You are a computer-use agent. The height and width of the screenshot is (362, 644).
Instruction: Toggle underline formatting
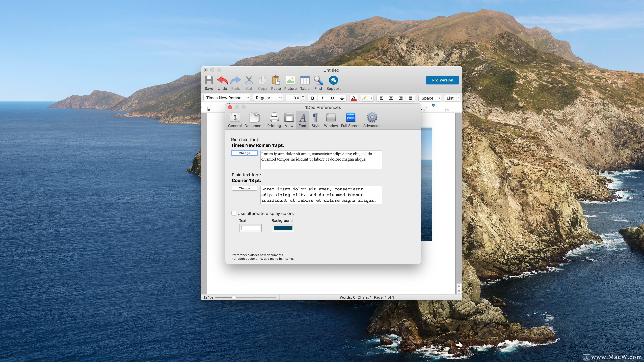coord(332,98)
